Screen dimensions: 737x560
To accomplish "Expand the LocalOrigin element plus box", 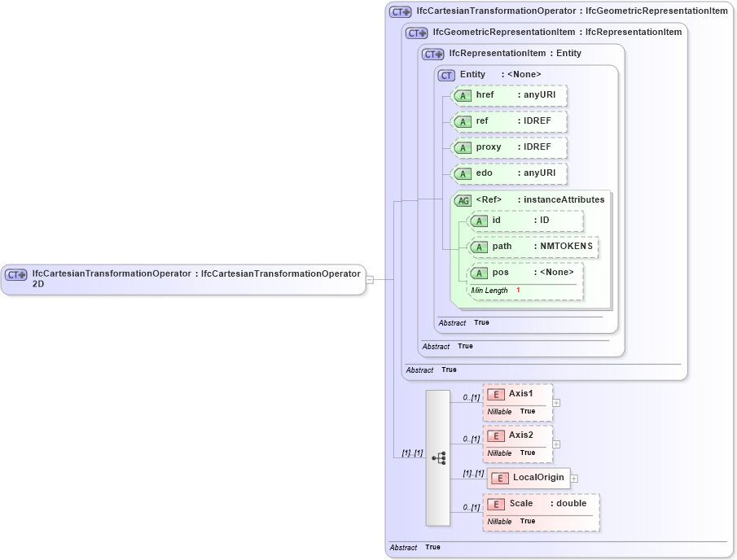I will coord(574,479).
